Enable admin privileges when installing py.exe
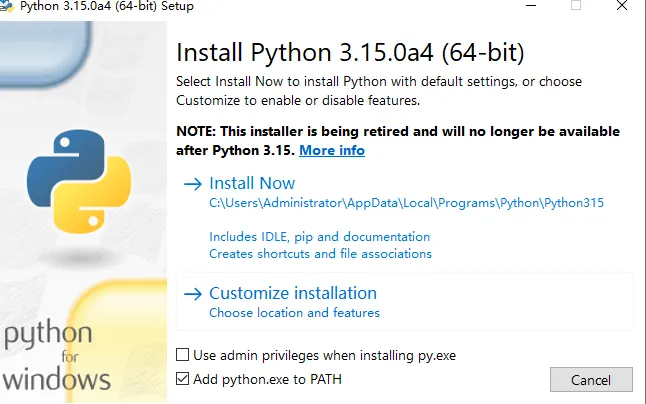 [x=182, y=355]
